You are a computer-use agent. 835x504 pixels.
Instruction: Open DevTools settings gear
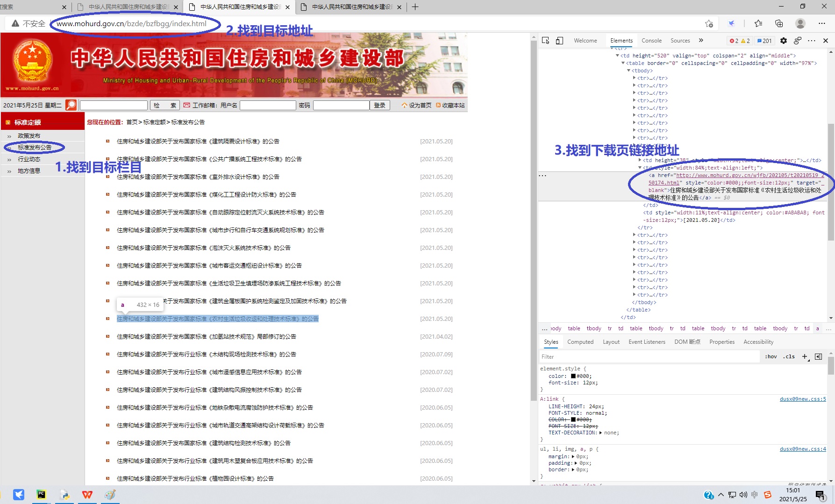[784, 41]
